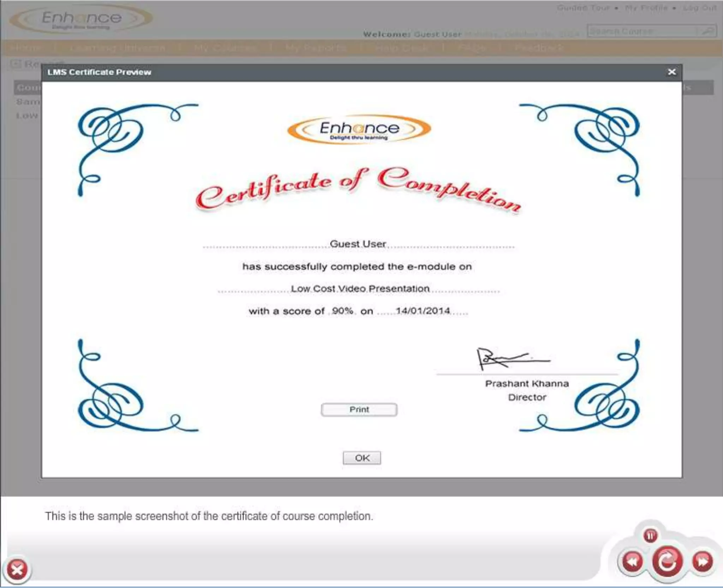Click the red exit X icon
The width and height of the screenshot is (723, 588).
point(17,569)
